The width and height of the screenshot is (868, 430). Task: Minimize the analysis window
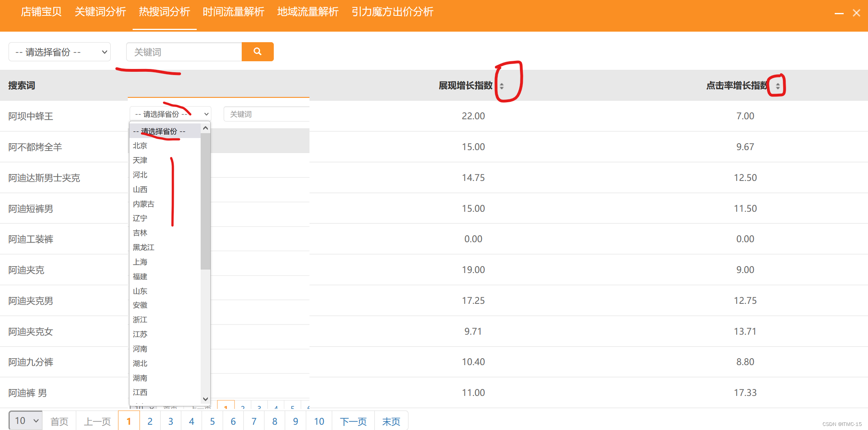click(839, 13)
